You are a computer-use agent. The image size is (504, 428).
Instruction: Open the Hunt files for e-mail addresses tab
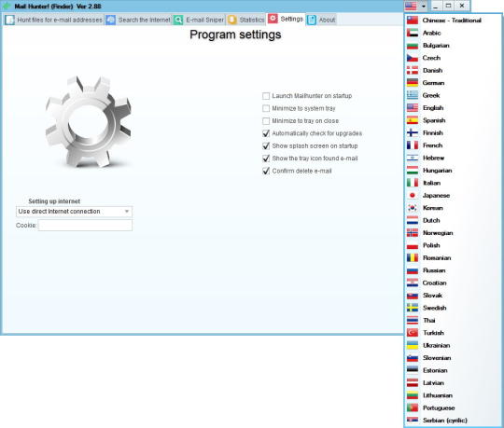coord(54,20)
